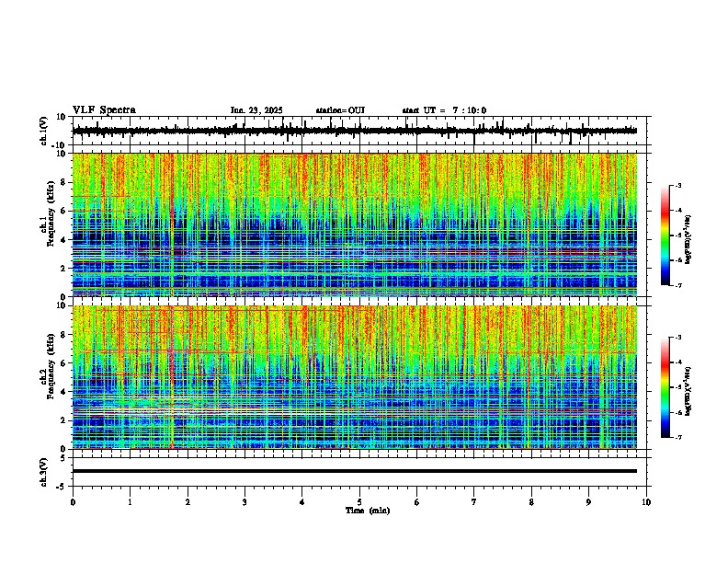Click the ch.1(V) waveform trace panel
Screen dimensions: 728x563
point(359,131)
